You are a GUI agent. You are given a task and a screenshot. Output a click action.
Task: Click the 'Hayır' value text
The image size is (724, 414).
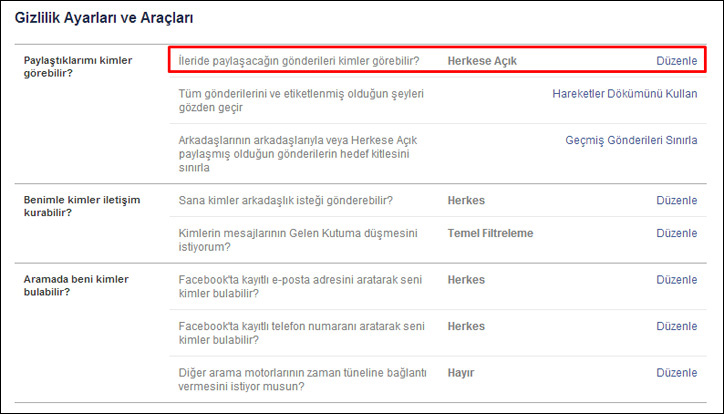(x=461, y=373)
